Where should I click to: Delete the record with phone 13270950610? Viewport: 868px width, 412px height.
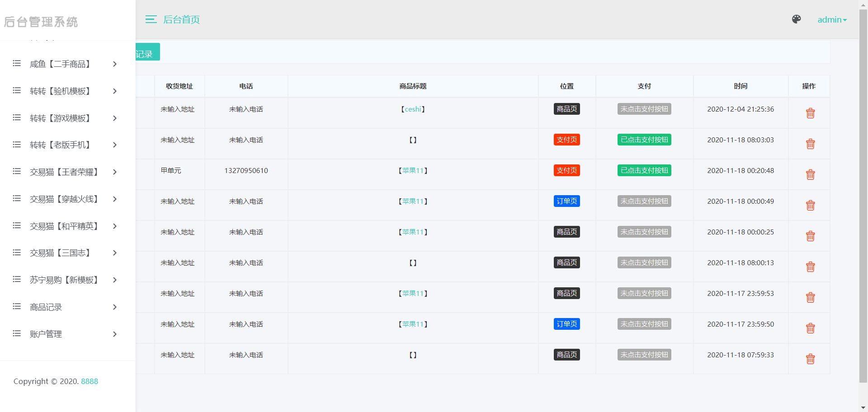(x=810, y=174)
